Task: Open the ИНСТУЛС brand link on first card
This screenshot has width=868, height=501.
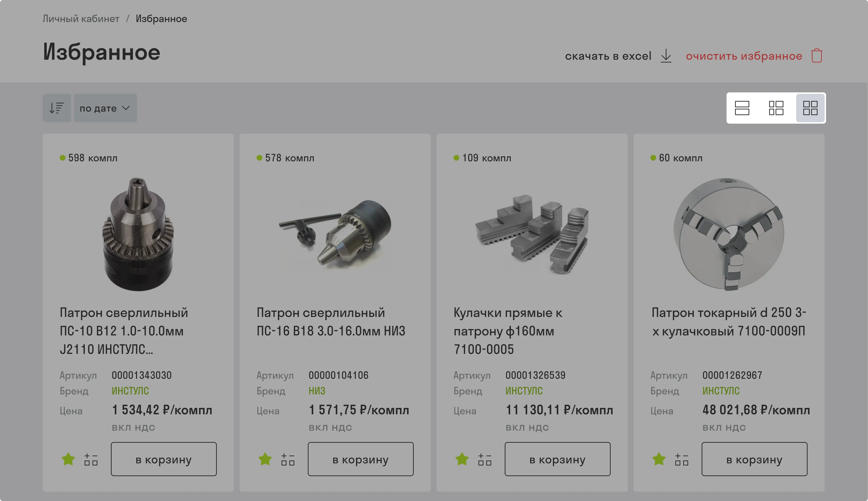Action: 130,391
